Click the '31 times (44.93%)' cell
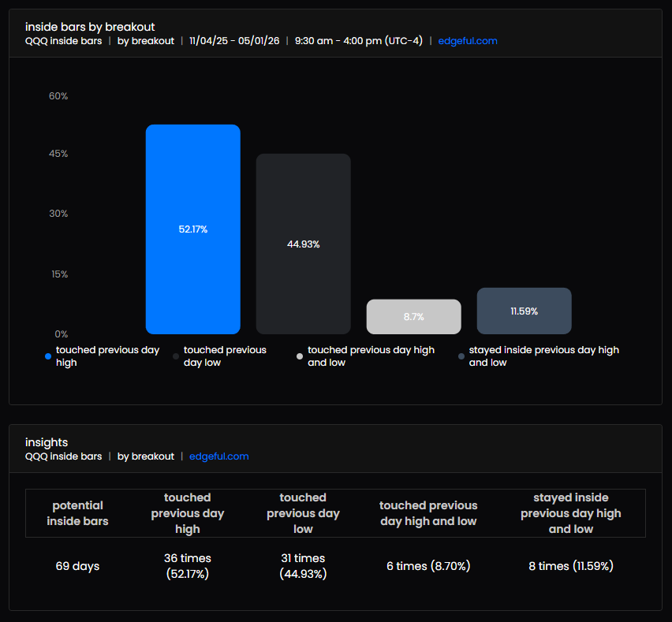This screenshot has height=622, width=672. [x=303, y=566]
